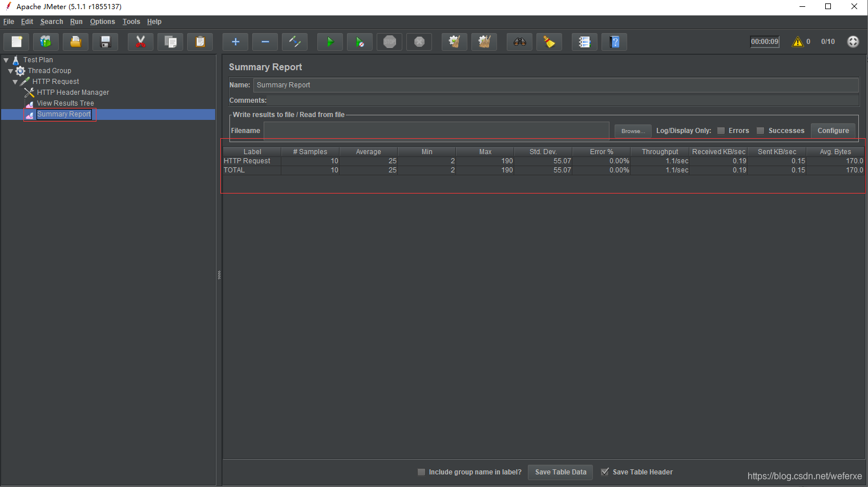Select HTTP Header Manager tree item
The height and width of the screenshot is (487, 868).
coord(73,92)
